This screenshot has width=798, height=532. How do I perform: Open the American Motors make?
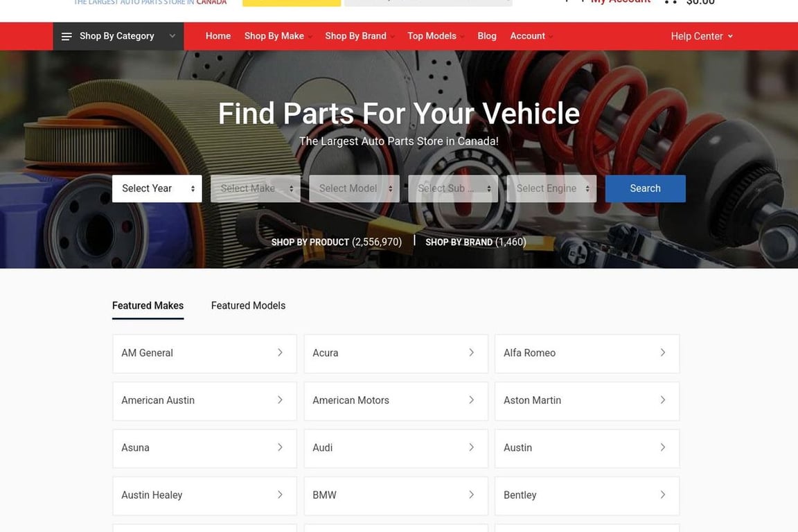(396, 400)
